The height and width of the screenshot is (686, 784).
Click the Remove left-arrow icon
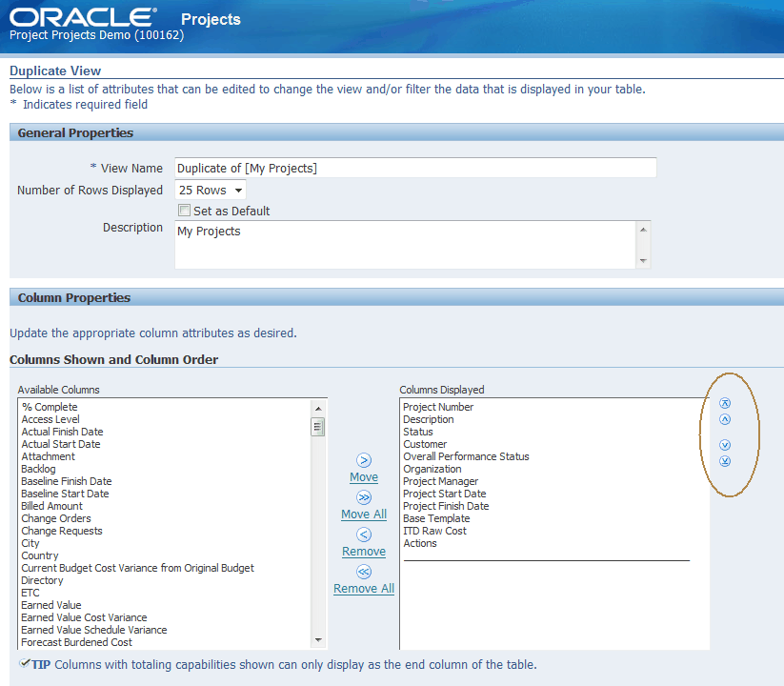click(363, 534)
